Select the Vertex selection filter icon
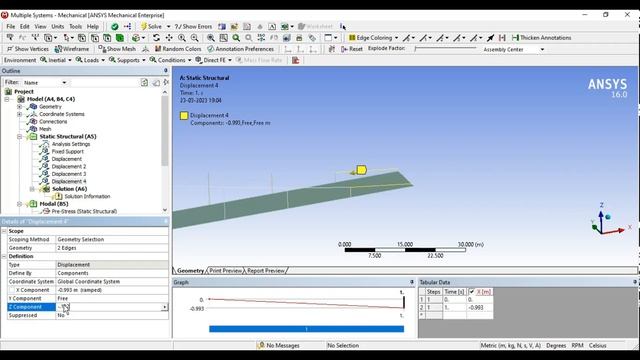This screenshot has width=640, height=360. [x=82, y=38]
